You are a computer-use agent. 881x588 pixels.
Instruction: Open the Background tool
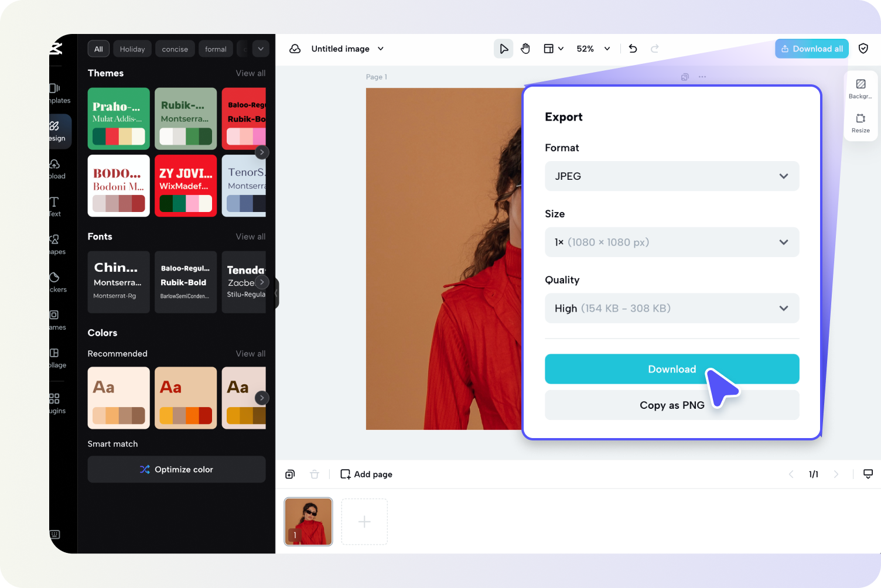(x=860, y=88)
